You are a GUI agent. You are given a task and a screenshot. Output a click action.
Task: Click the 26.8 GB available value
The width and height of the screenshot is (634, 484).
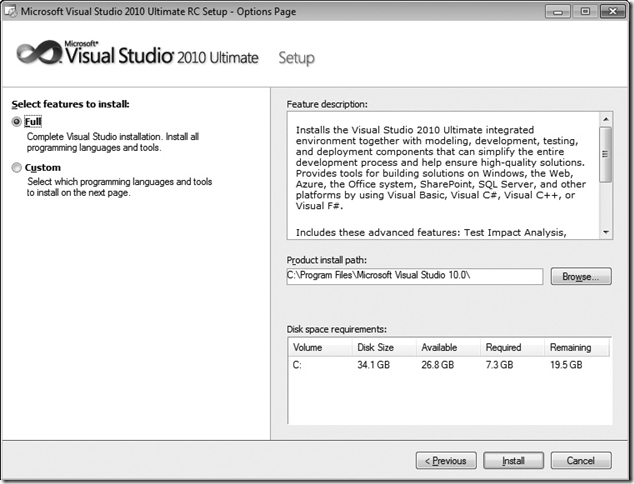pyautogui.click(x=437, y=365)
